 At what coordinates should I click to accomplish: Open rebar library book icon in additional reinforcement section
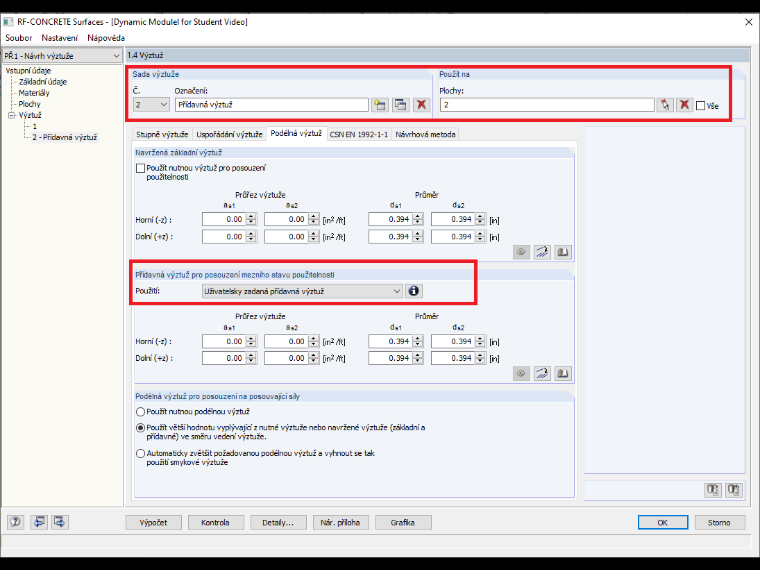[563, 373]
